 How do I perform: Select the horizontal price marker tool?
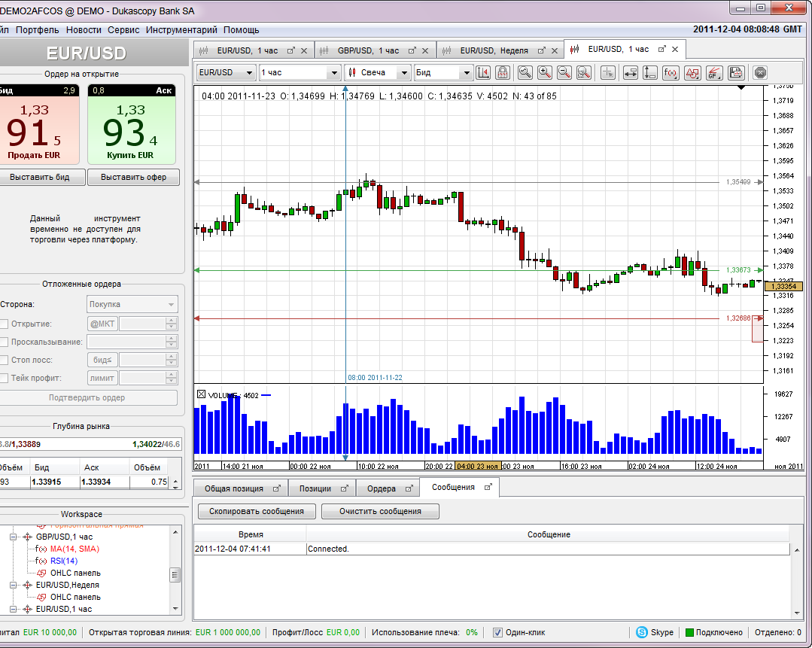630,72
